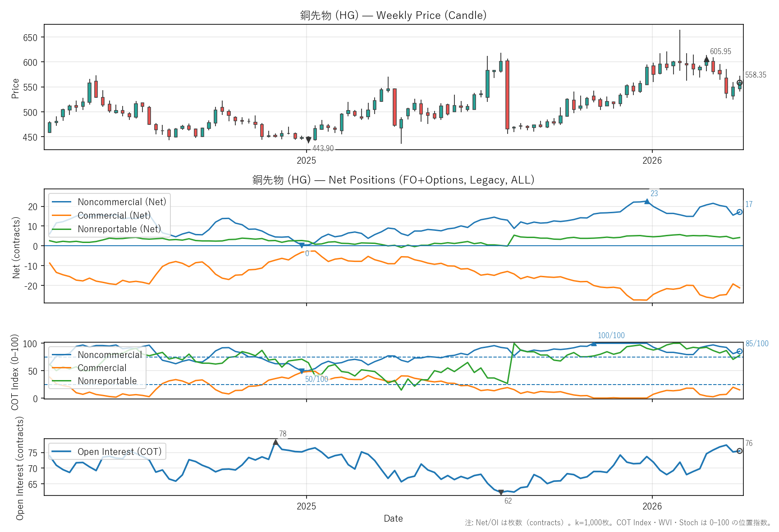Screen dimensions: 779x532
Task: Click the orange Commercial line swatch in COT Index legend
Action: click(x=62, y=368)
